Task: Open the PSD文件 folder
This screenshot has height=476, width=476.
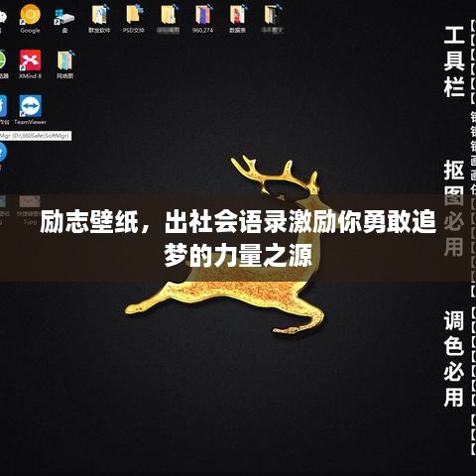Action: pos(134,19)
